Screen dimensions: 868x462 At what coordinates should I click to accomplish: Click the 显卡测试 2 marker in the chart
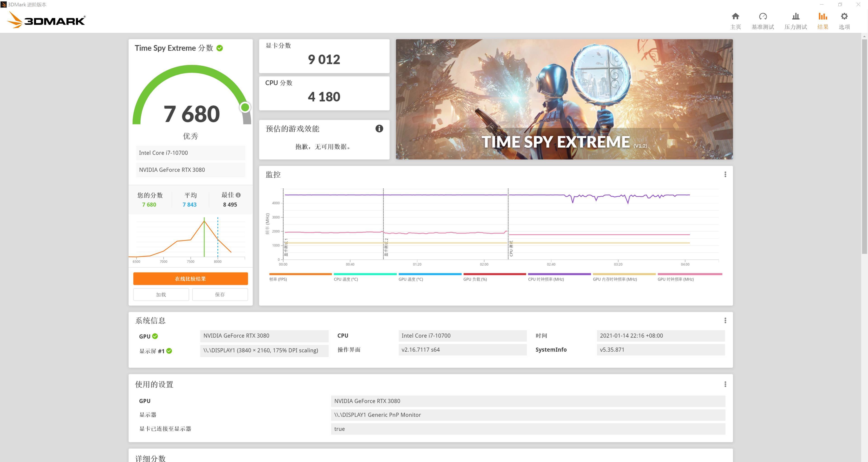386,247
